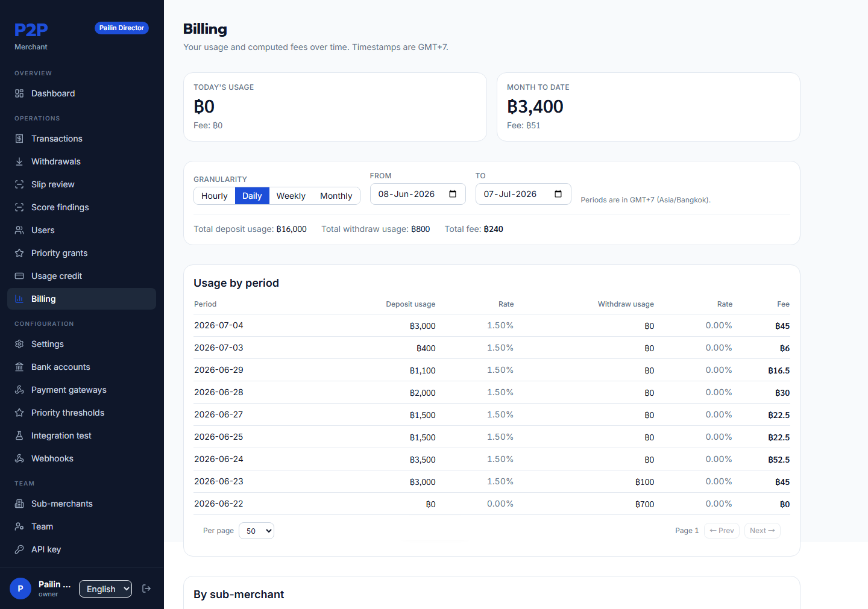Click the By sub-merchant heading

(239, 595)
